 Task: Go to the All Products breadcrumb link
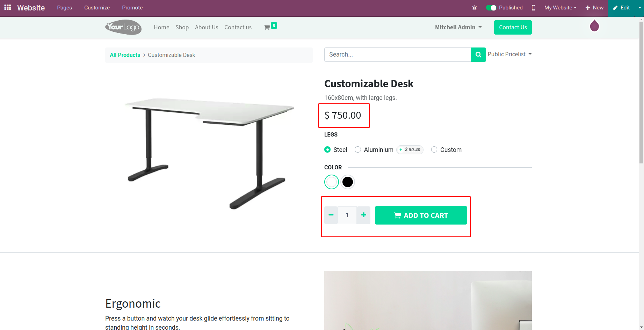click(125, 55)
